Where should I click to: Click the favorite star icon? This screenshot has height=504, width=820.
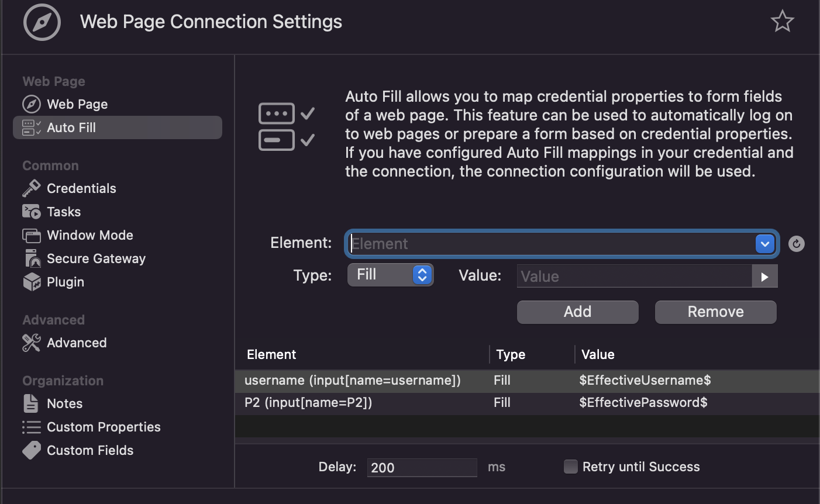coord(782,22)
